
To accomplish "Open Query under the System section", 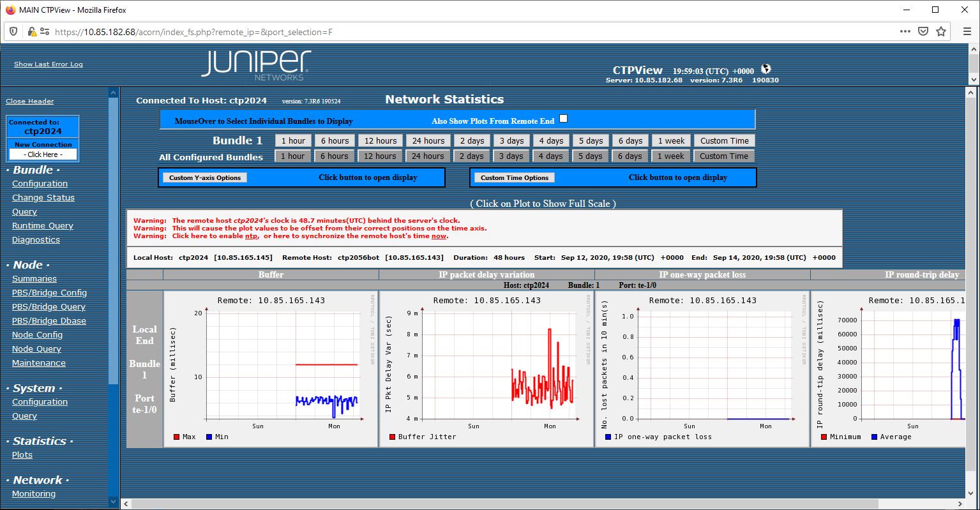I will (x=24, y=416).
